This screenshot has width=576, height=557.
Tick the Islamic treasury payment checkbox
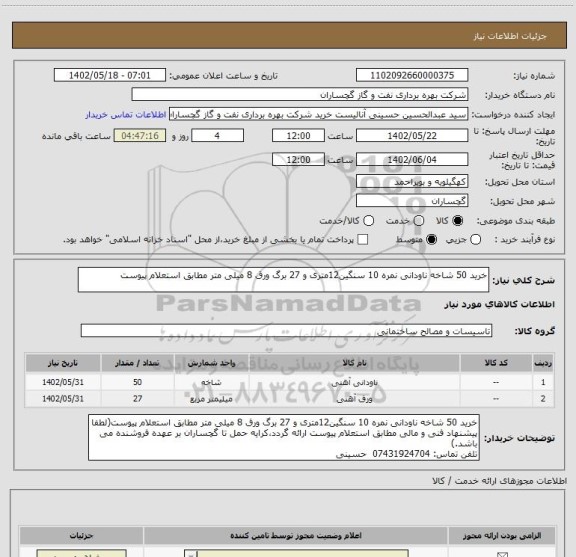[x=363, y=240]
